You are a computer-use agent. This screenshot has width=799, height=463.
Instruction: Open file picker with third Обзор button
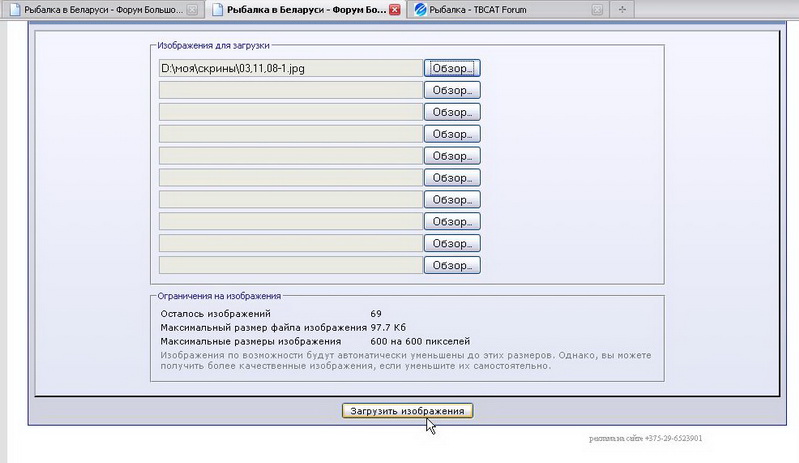pos(452,112)
